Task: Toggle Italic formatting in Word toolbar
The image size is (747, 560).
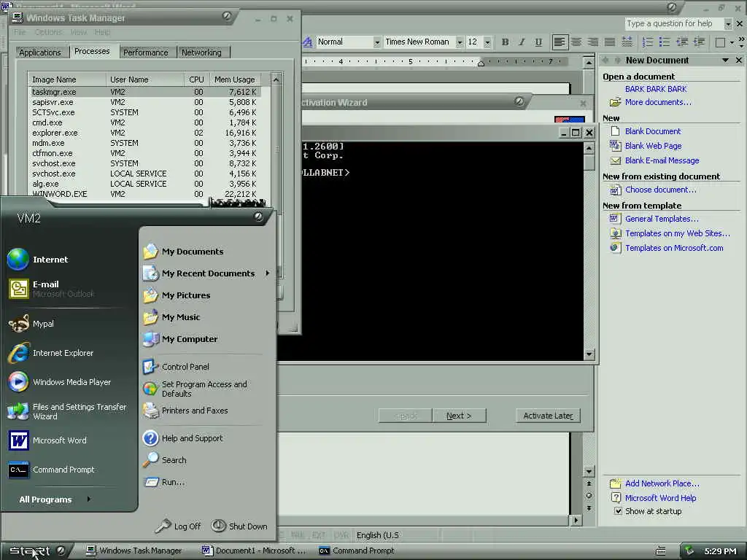Action: pos(522,42)
